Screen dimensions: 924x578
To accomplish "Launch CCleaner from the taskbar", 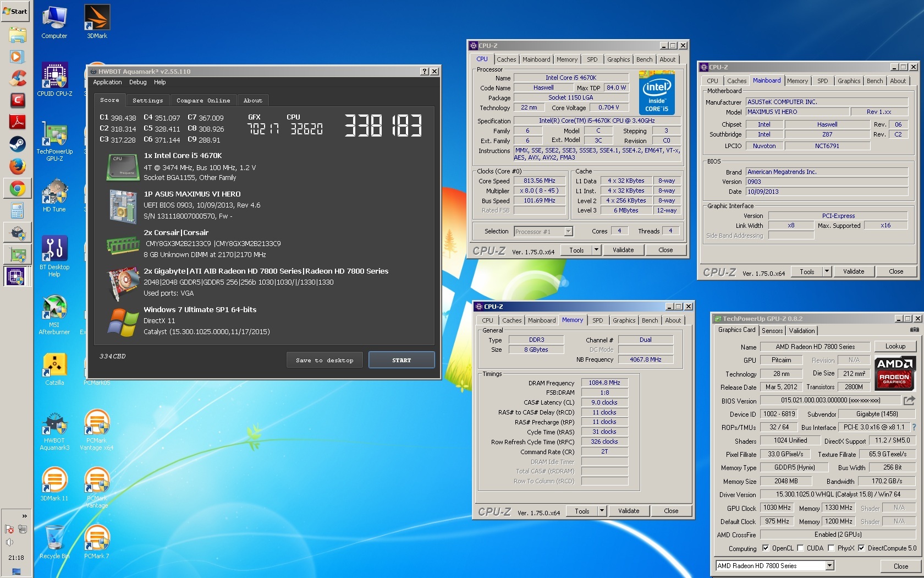I will click(x=17, y=78).
